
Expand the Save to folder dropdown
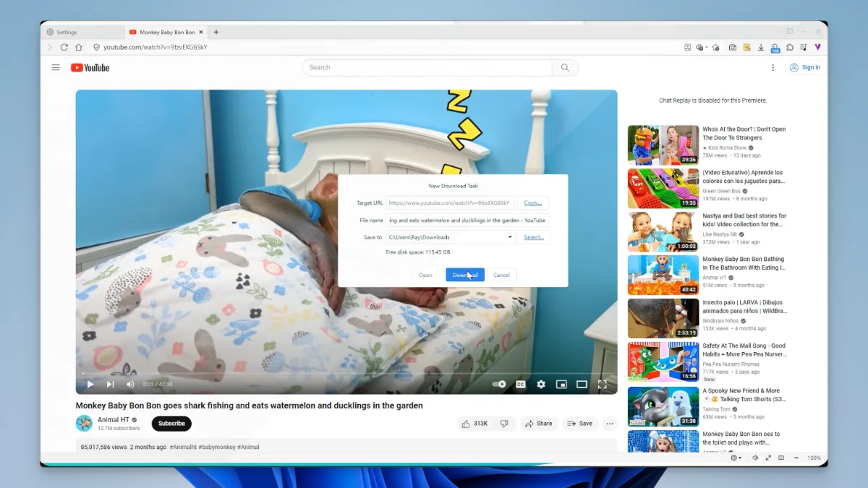[509, 237]
